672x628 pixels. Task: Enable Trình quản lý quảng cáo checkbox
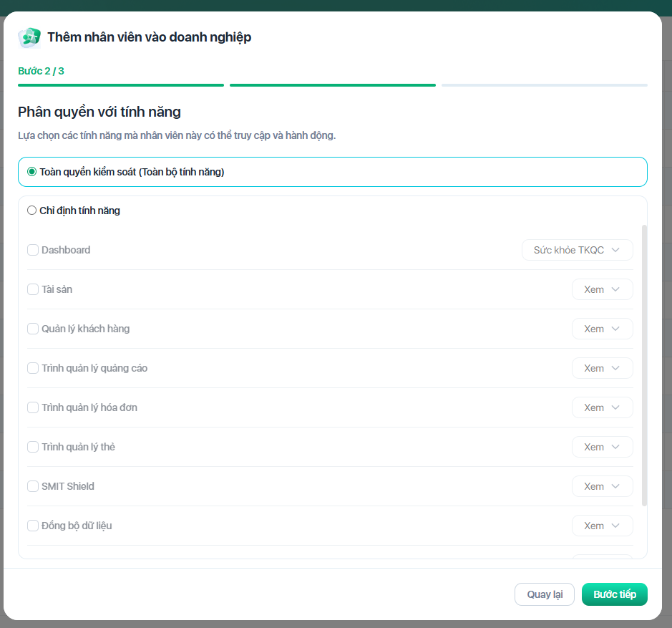[33, 368]
